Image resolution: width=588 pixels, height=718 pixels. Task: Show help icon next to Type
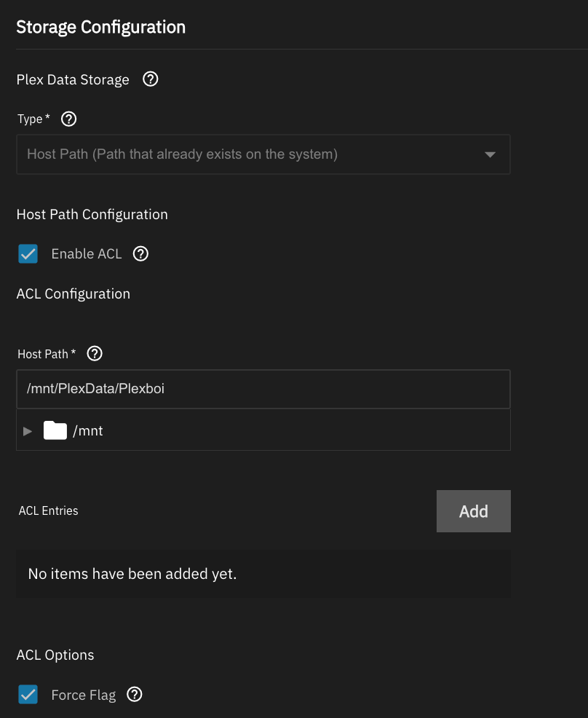pos(68,119)
